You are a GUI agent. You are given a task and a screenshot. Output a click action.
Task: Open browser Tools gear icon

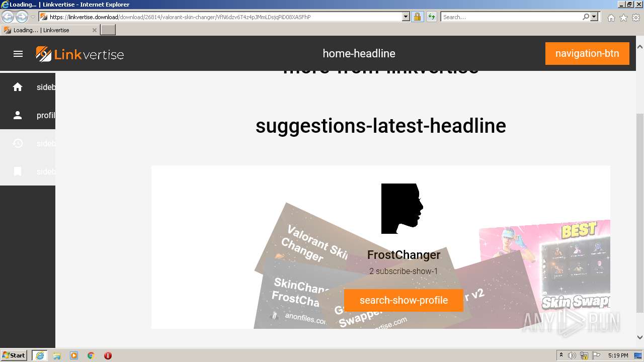[x=636, y=18]
